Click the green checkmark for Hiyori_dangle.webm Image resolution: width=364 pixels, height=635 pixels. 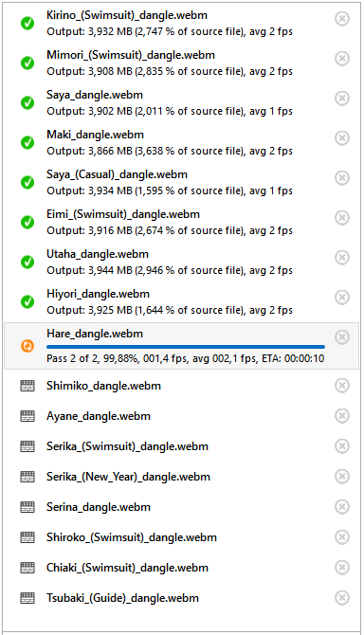point(27,301)
